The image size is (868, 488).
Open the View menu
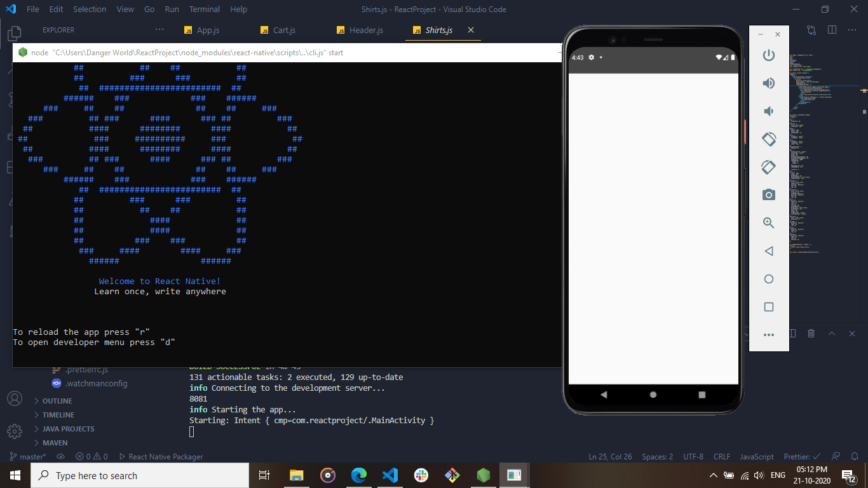point(125,10)
